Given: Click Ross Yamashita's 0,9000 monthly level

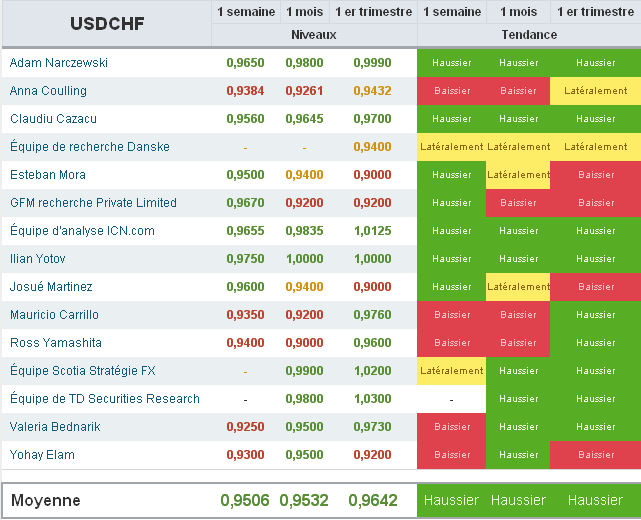Looking at the screenshot, I should coord(304,343).
